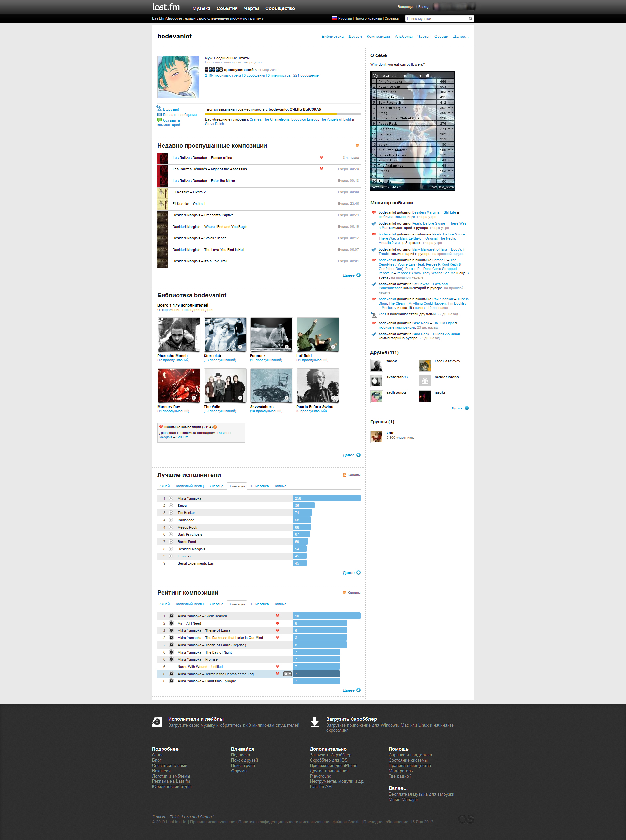Click the scrobbler download arrow icon

tap(314, 722)
